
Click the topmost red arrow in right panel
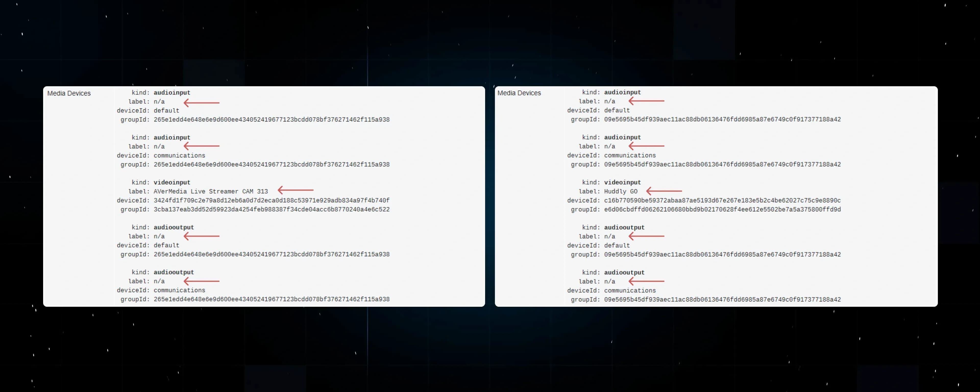pos(646,101)
